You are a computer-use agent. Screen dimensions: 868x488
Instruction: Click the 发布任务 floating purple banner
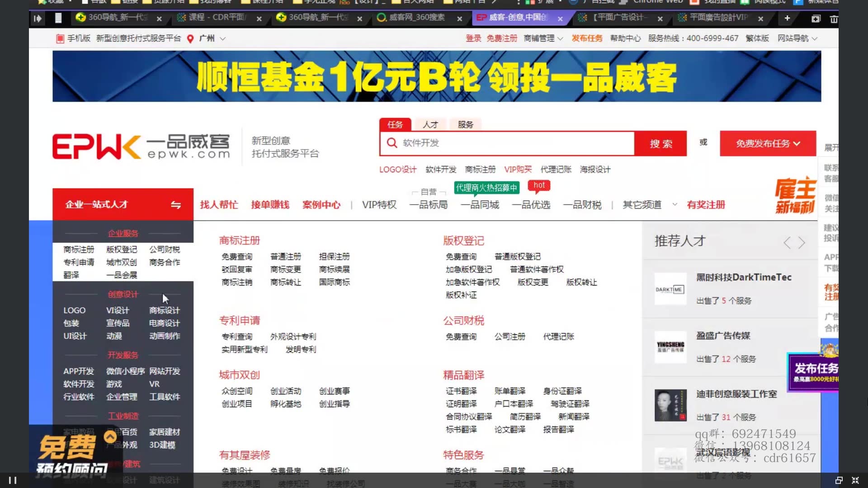[x=813, y=372]
